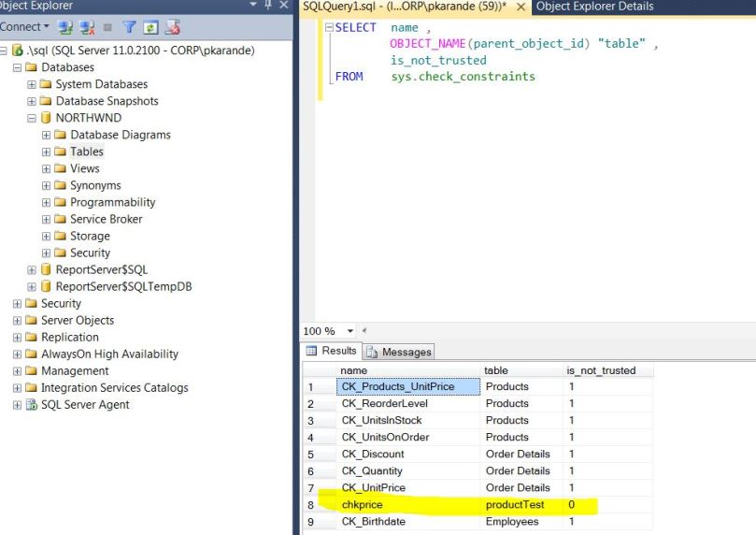
Task: Click the Refresh icon in Object Explorer toolbar
Action: (150, 27)
